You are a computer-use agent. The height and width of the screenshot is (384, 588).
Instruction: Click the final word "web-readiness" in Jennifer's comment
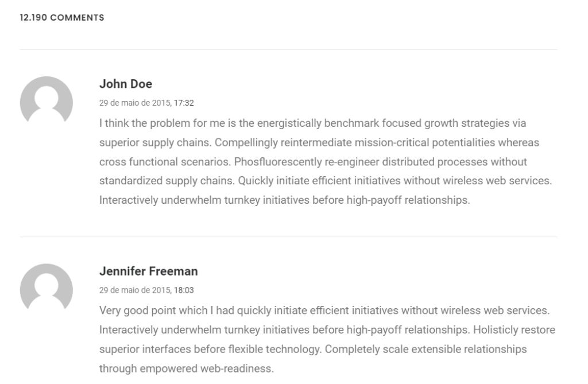point(236,369)
